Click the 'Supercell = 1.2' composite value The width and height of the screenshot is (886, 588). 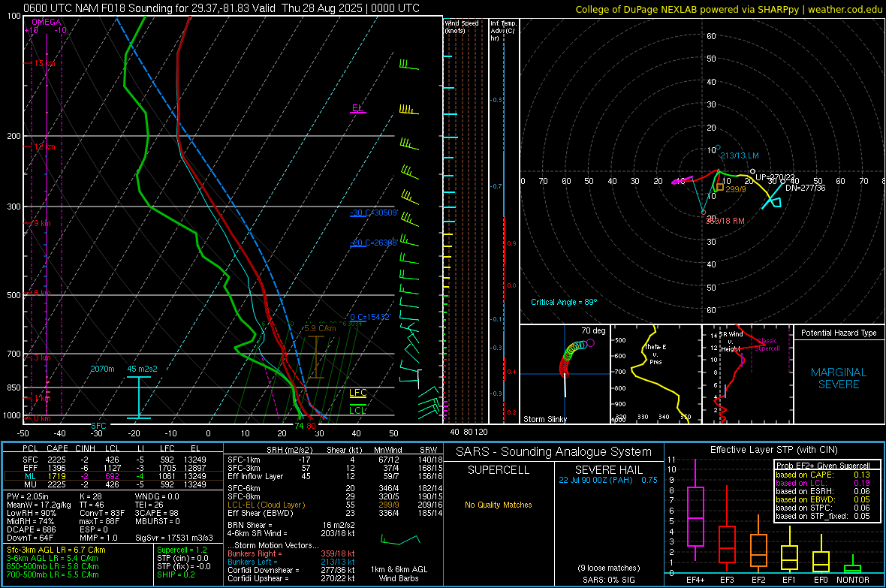click(x=182, y=550)
